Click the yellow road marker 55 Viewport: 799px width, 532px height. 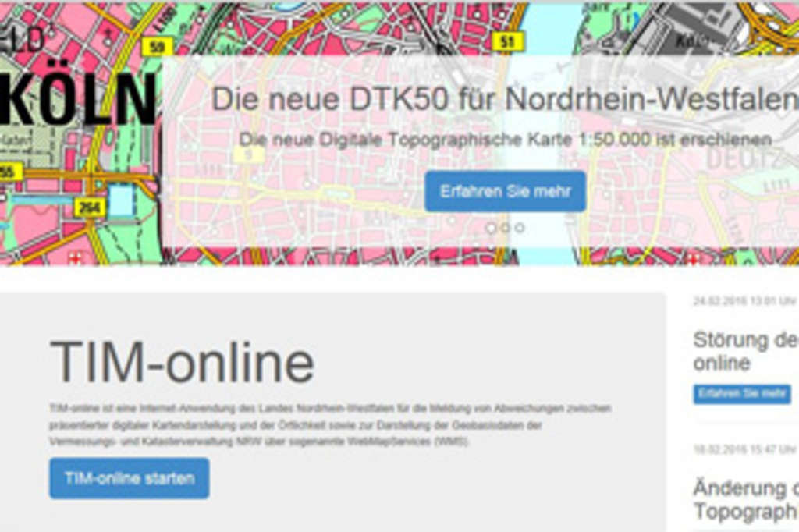(x=9, y=170)
